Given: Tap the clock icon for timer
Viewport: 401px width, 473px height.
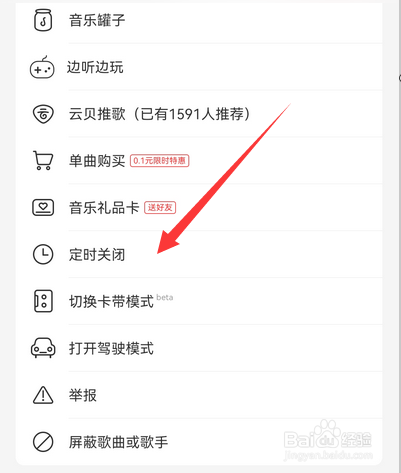Looking at the screenshot, I should pos(43,254).
